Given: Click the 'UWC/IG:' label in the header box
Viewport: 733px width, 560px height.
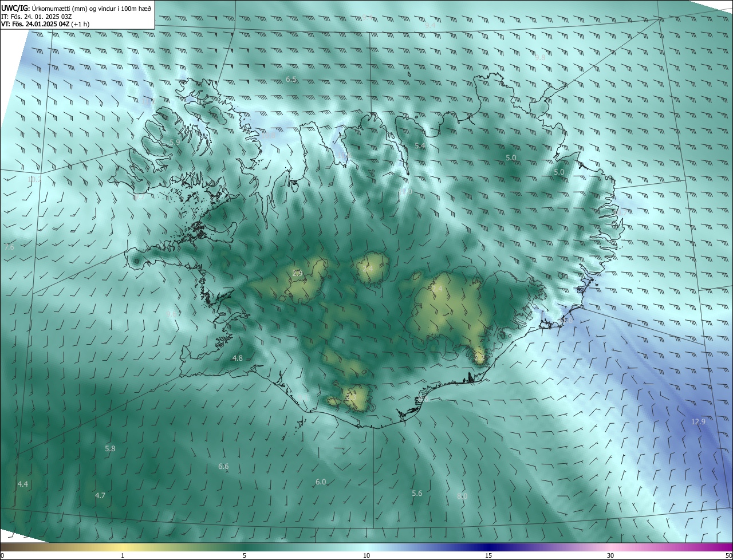Looking at the screenshot, I should point(15,7).
